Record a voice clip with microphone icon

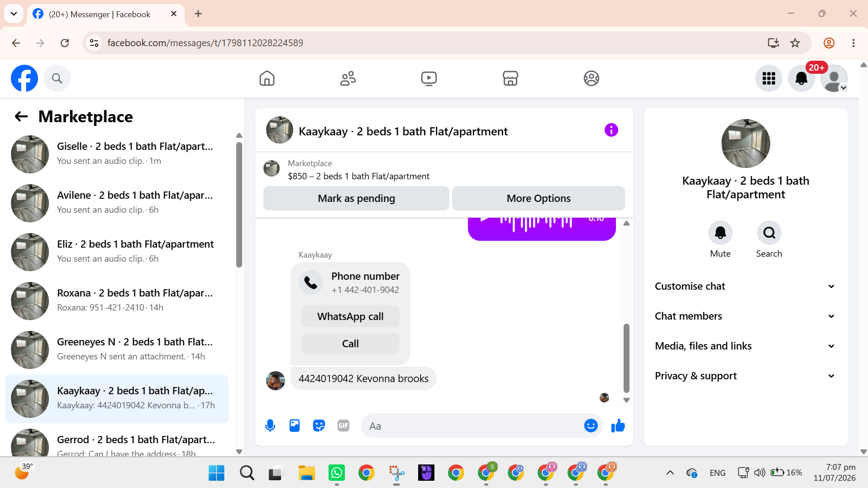tap(270, 426)
